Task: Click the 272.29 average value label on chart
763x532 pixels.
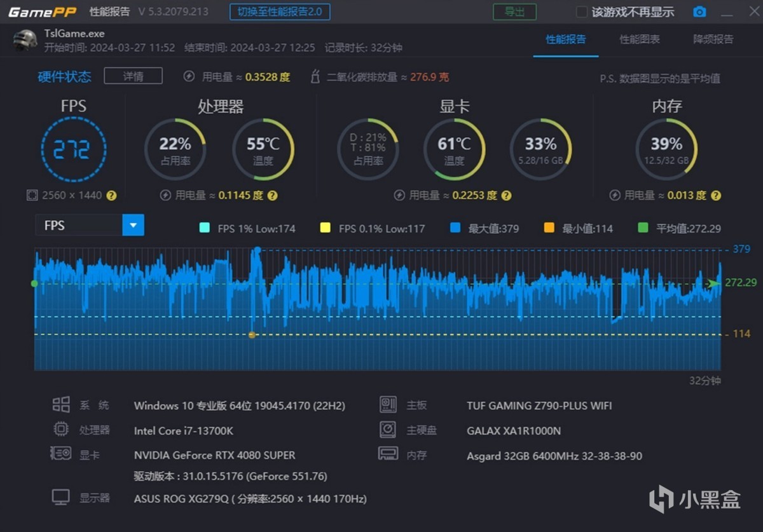Action: point(741,283)
